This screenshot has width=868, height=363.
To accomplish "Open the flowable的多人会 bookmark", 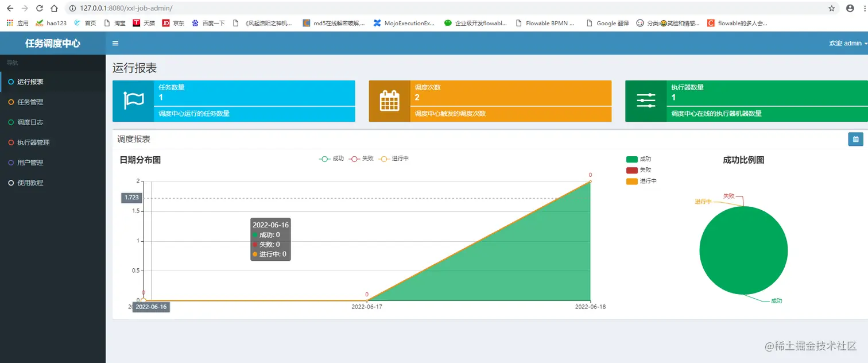I will tap(737, 23).
